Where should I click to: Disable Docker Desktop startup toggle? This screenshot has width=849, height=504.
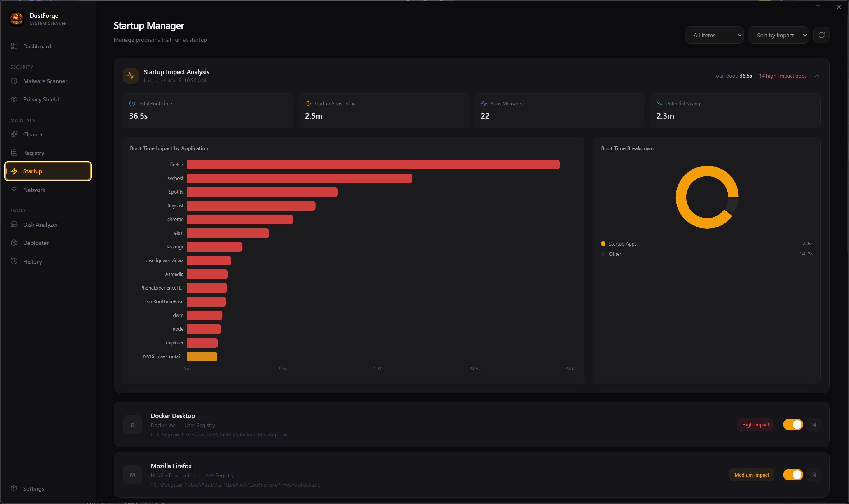[x=793, y=425]
